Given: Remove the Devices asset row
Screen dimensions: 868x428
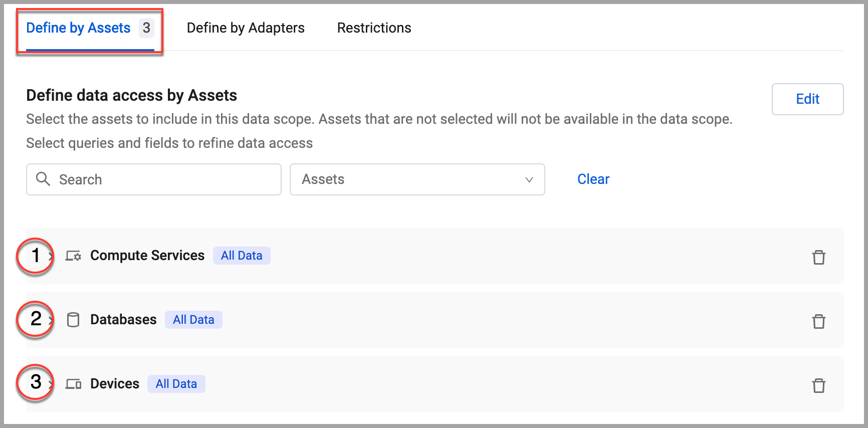Looking at the screenshot, I should click(818, 385).
